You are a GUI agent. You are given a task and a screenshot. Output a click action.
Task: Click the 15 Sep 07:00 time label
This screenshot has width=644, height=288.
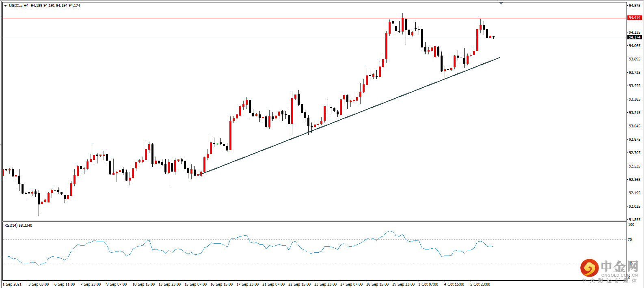pos(195,284)
